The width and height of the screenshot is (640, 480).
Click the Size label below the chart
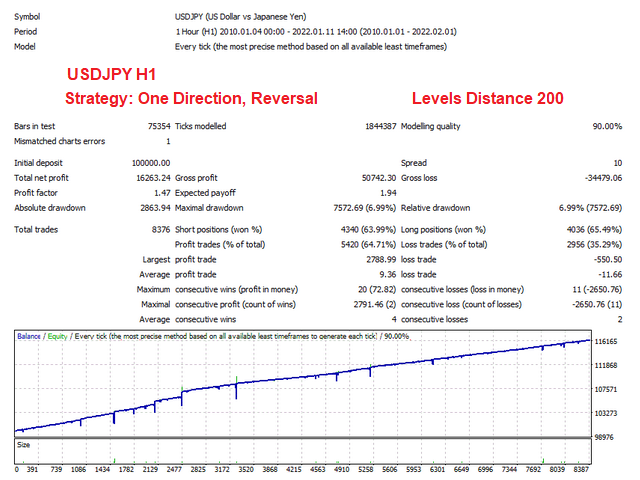(25, 442)
